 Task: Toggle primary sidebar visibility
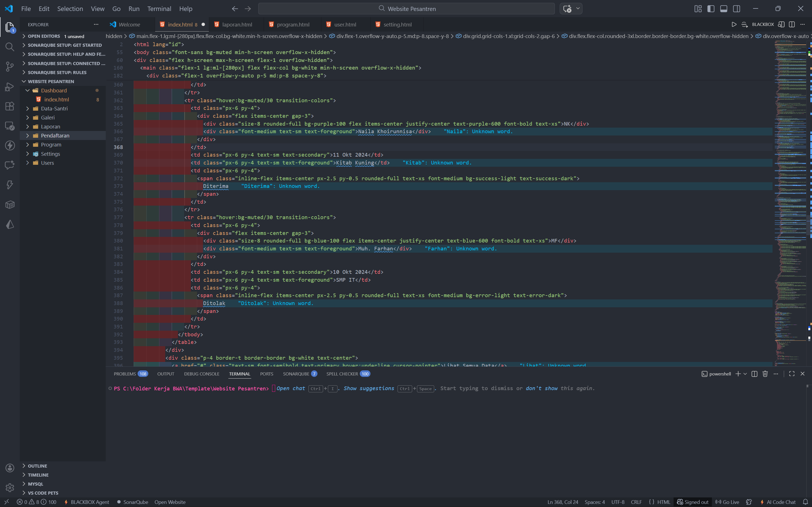[x=711, y=9]
